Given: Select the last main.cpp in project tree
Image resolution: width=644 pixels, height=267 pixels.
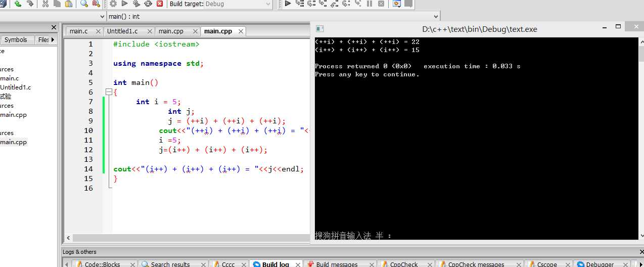Looking at the screenshot, I should pos(14,142).
